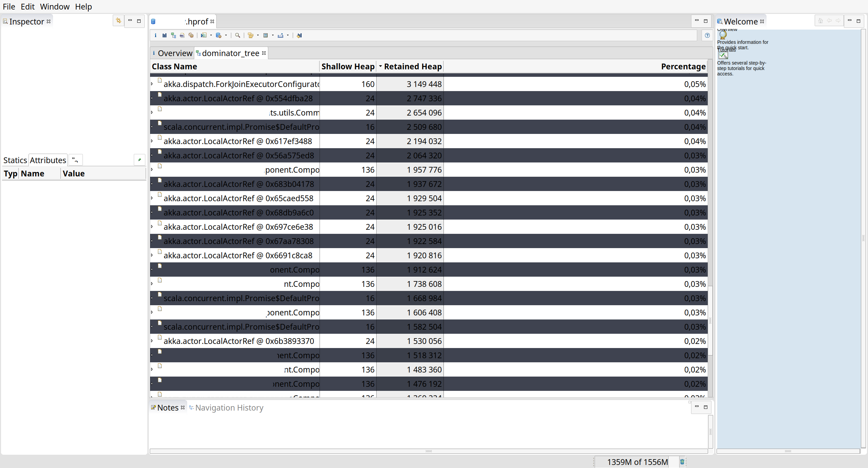Expand the LocalActorRef @ 0x617ef3488 row
The height and width of the screenshot is (468, 868).
tap(152, 141)
